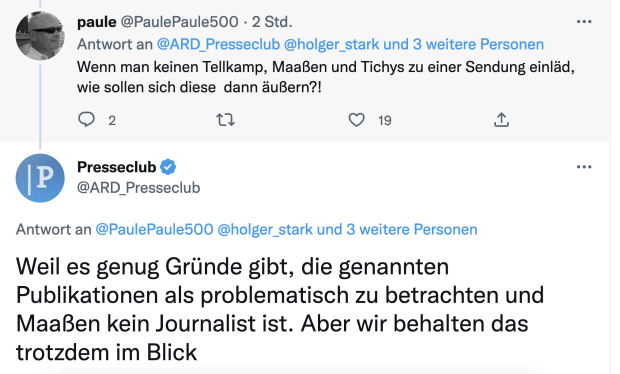Click the reply speech-bubble icon on paule's tweet
The width and height of the screenshot is (620, 374).
86,119
